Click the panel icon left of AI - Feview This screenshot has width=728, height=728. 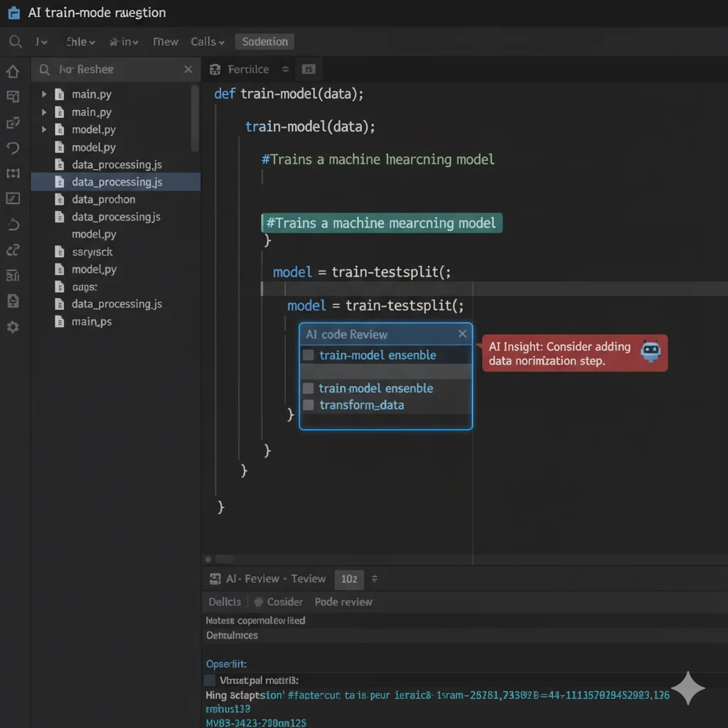pos(215,579)
